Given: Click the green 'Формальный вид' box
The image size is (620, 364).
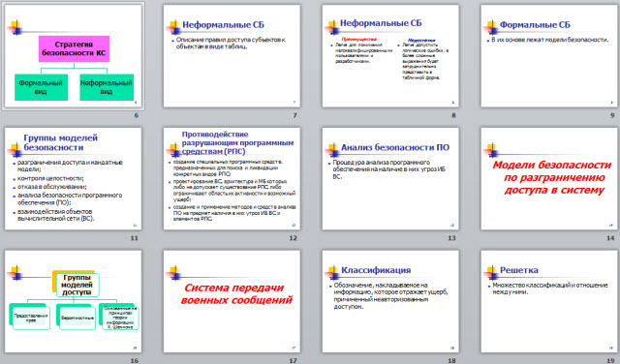Looking at the screenshot, I should point(41,87).
